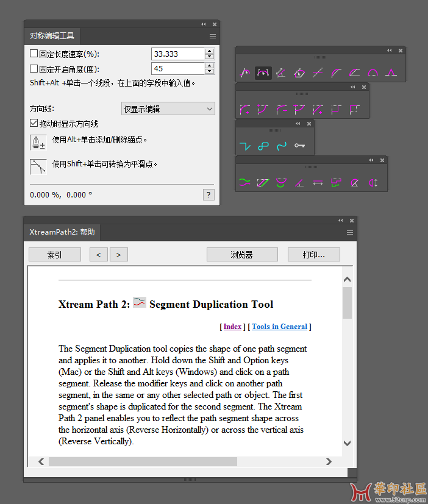Select the round corner with plus tool, the first icon in the second strip
428x504 pixels.
pos(244,110)
